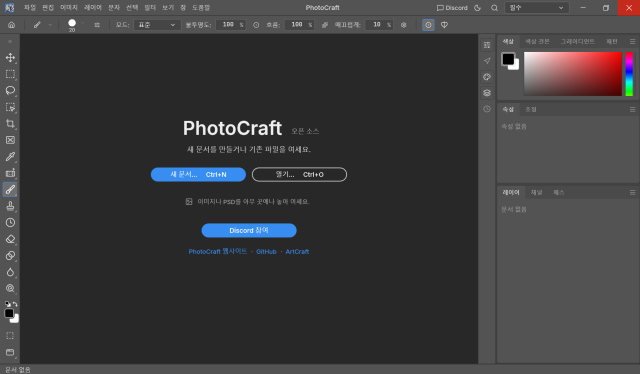Click the foreground color swatch in 색상 panel
This screenshot has width=640, height=374.
point(508,59)
